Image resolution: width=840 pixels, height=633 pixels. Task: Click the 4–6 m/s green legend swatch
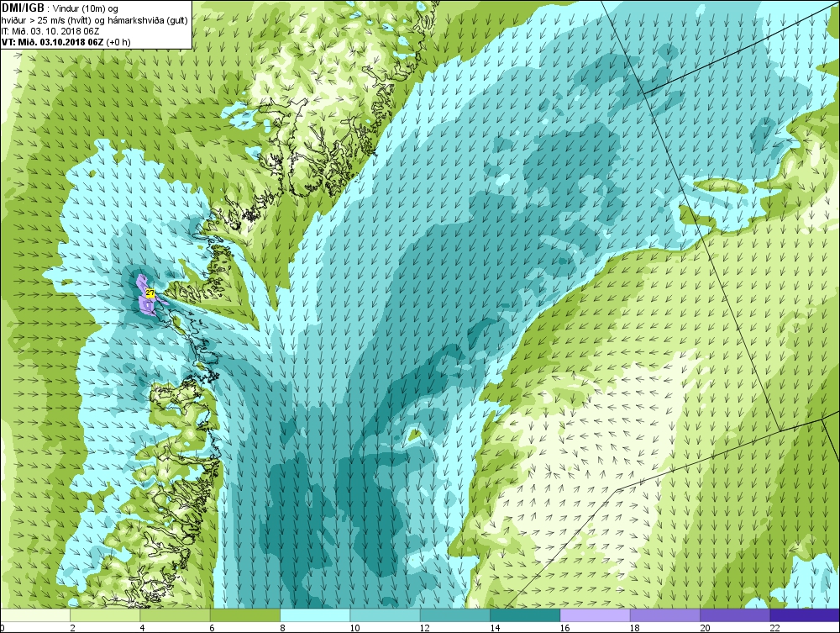176,615
